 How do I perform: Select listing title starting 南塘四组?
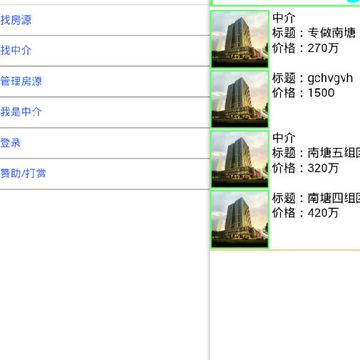[x=316, y=198]
